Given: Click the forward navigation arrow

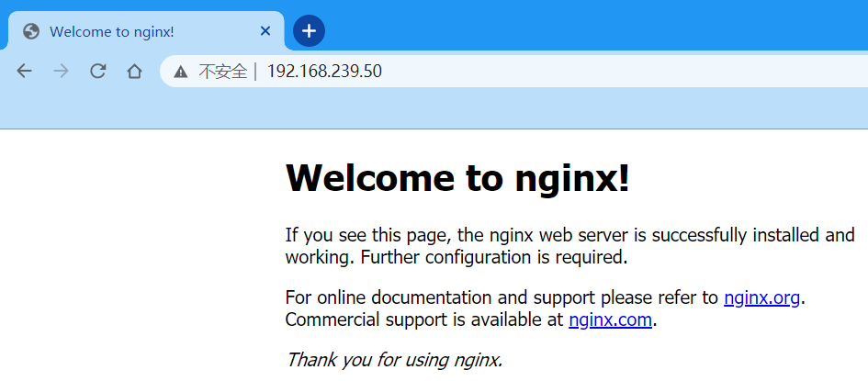Looking at the screenshot, I should (x=61, y=72).
